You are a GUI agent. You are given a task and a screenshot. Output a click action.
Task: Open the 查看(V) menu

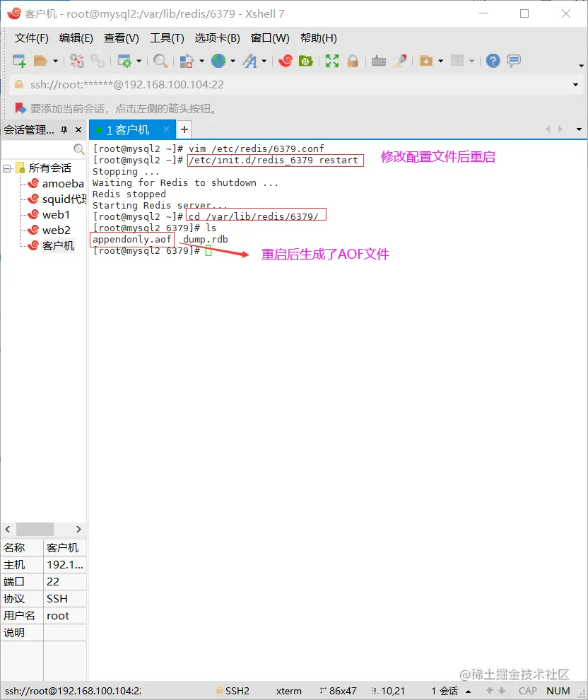[x=122, y=38]
